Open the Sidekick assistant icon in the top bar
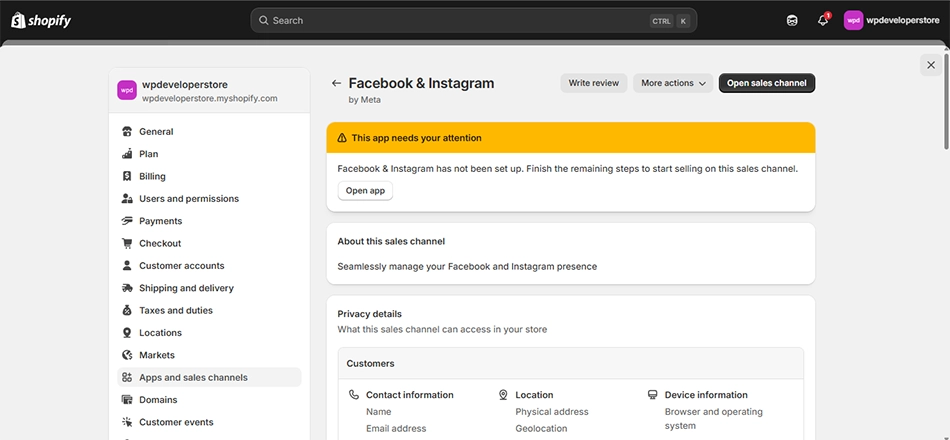Image resolution: width=950 pixels, height=440 pixels. click(792, 21)
